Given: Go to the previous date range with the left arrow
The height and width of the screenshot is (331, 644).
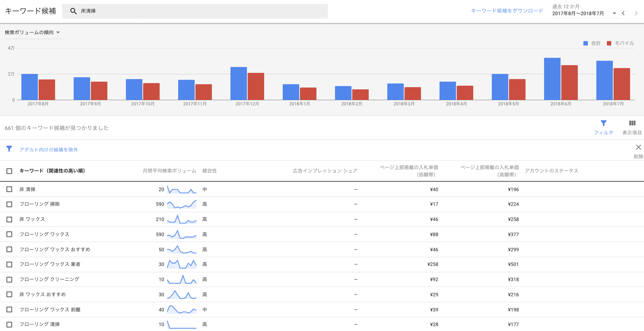Looking at the screenshot, I should (x=623, y=13).
